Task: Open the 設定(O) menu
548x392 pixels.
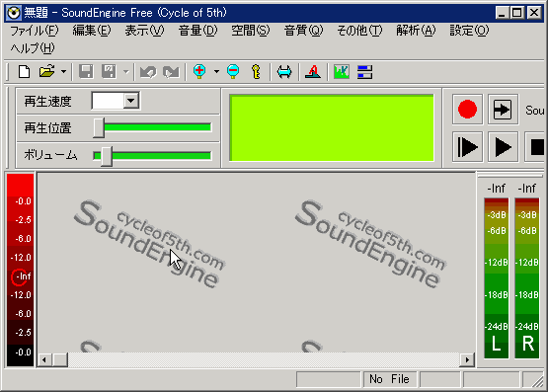Action: 469,31
